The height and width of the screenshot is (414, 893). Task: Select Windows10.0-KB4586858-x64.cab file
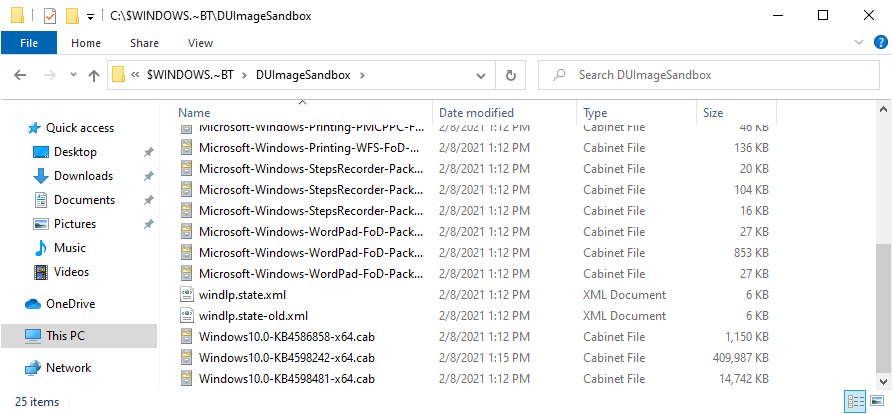click(x=286, y=337)
